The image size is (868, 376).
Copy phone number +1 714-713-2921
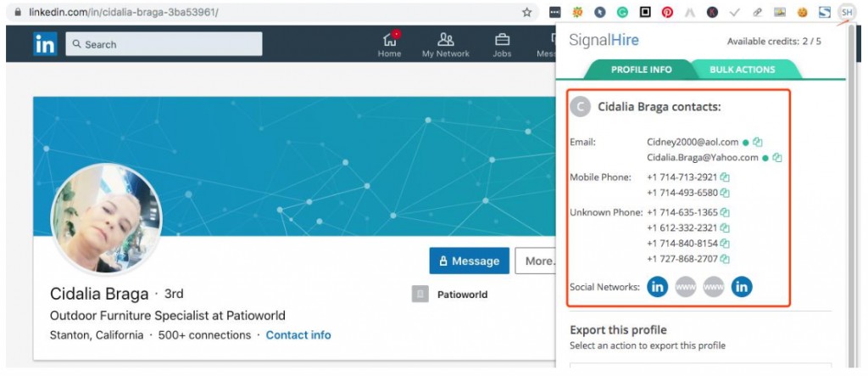click(725, 177)
